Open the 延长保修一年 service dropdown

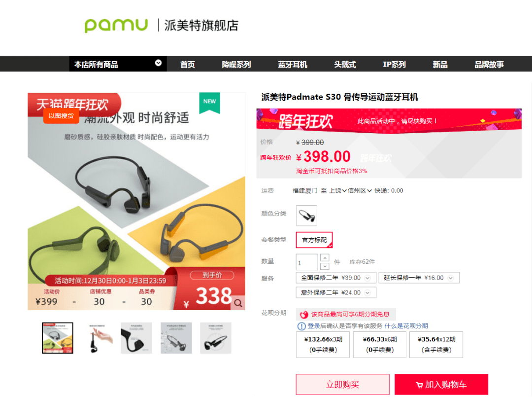[419, 278]
